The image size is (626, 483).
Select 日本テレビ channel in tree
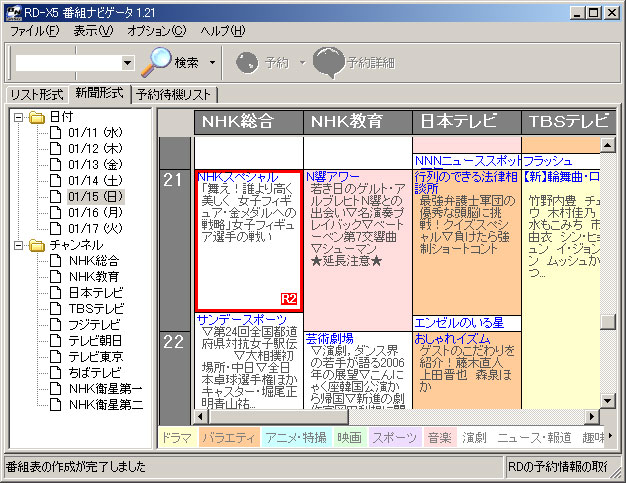(x=96, y=293)
